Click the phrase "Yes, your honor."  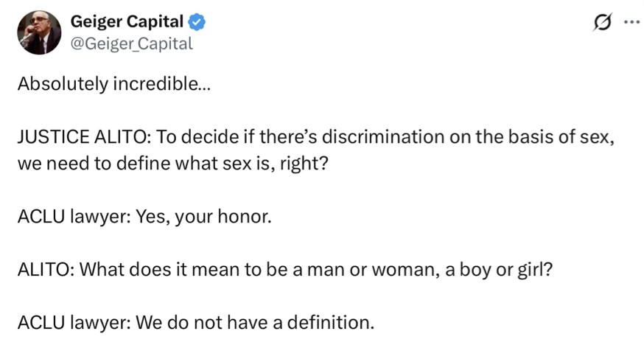pos(204,218)
